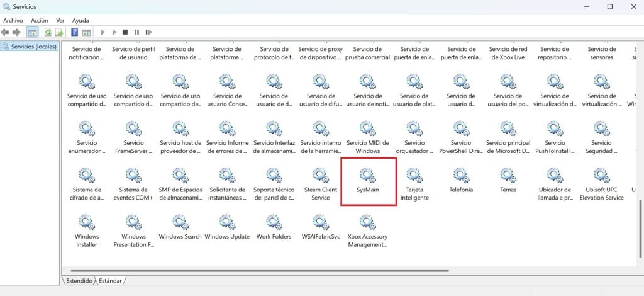Open the Ayuda menu
The height and width of the screenshot is (296, 644).
click(x=80, y=20)
